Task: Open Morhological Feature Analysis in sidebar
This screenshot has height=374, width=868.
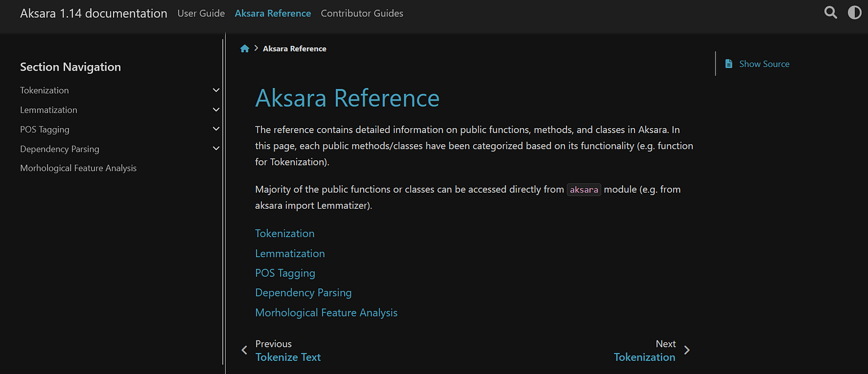Action: (78, 168)
